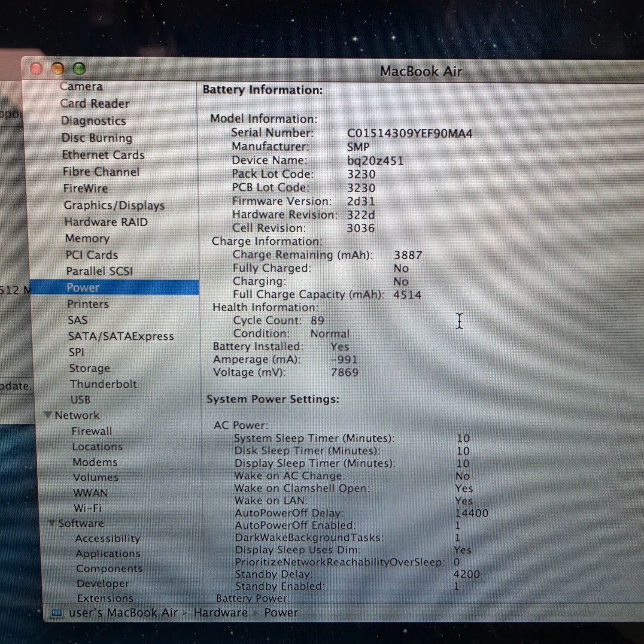Click the MacBook Air window title
The height and width of the screenshot is (644, 644).
coord(421,71)
